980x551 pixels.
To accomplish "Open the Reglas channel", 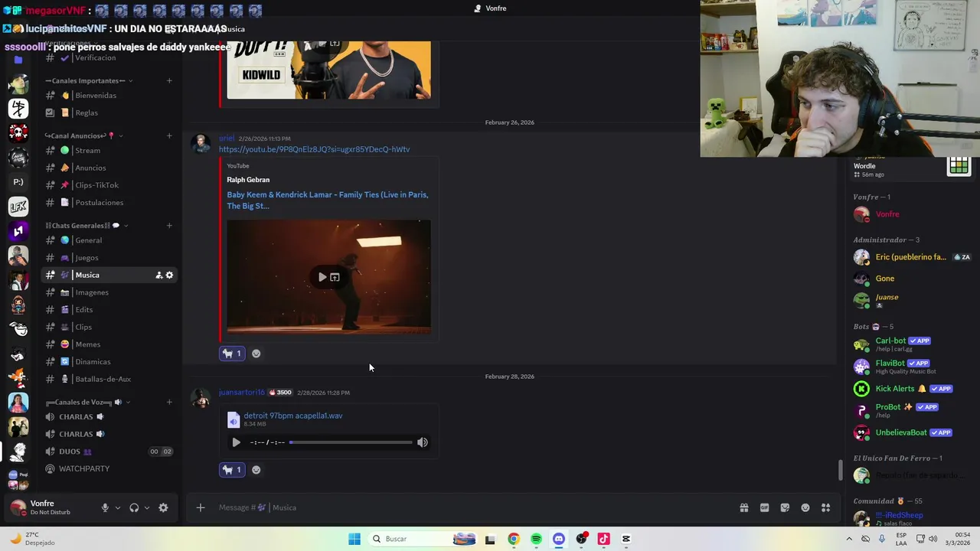I will coord(109,112).
